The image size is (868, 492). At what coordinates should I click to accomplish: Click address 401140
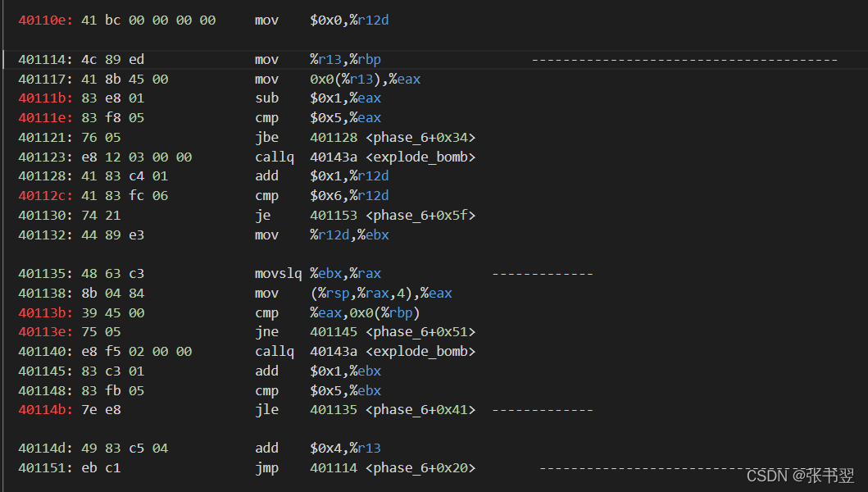[45, 352]
